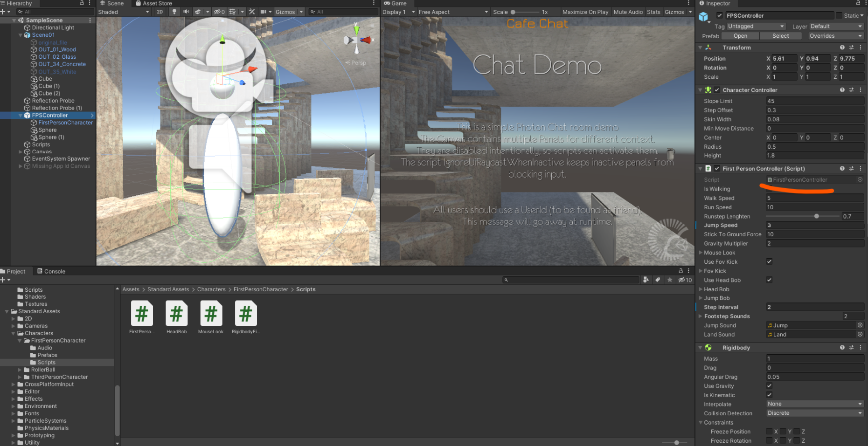This screenshot has height=446, width=868.
Task: Open Character Controller preset settings icon
Action: pos(851,90)
